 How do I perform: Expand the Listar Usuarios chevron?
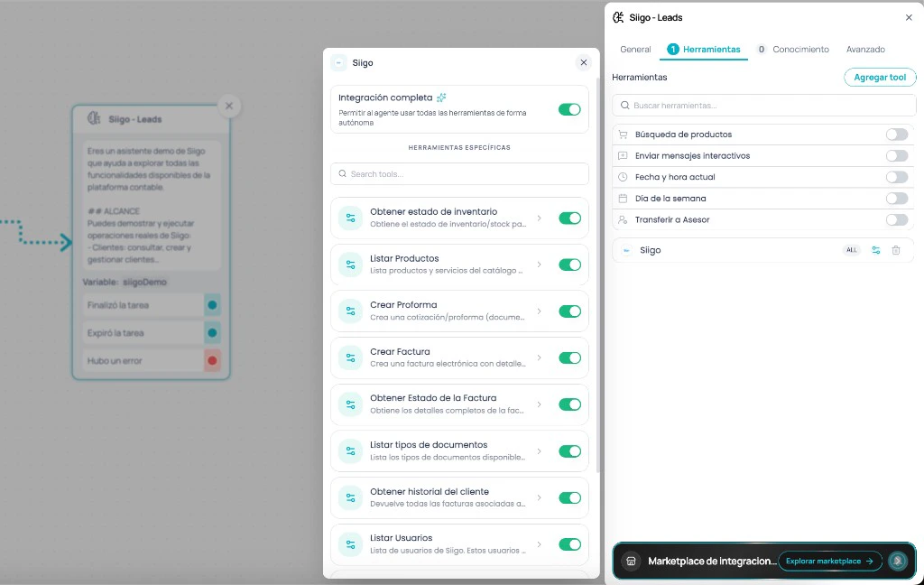click(540, 544)
